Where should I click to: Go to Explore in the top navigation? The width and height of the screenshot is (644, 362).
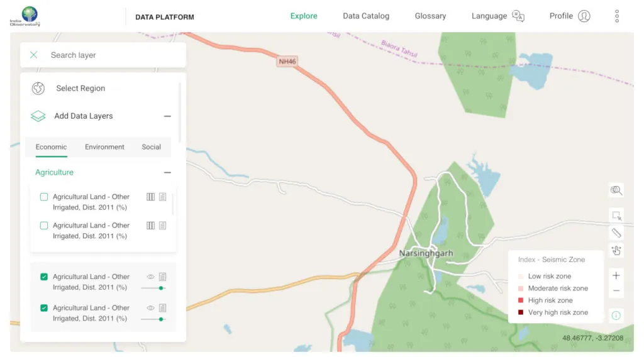tap(304, 16)
